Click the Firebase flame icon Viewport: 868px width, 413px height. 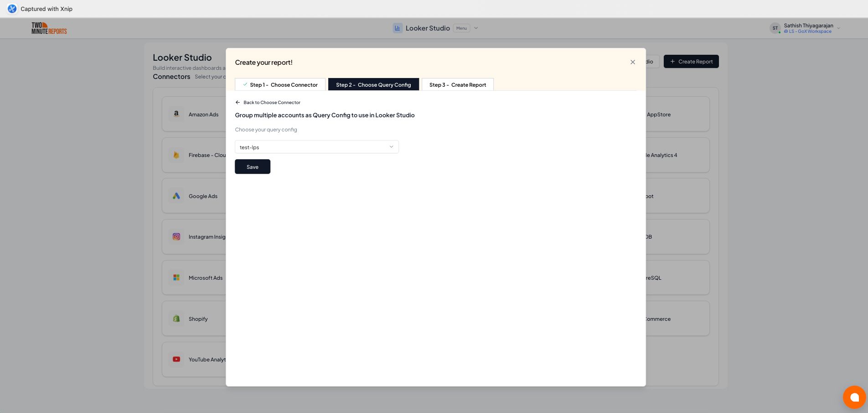click(176, 155)
